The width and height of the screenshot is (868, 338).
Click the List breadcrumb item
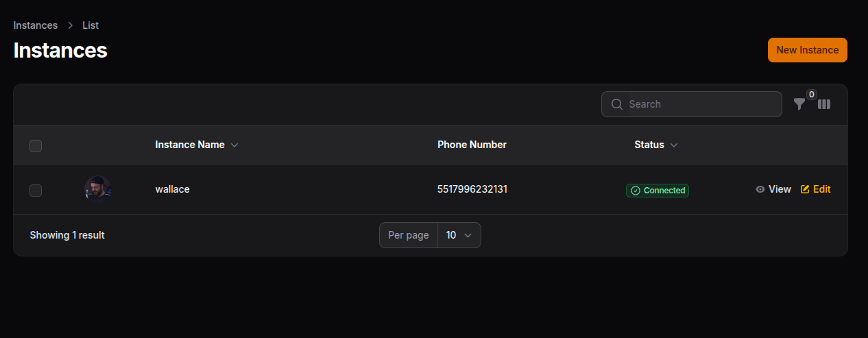click(x=91, y=25)
